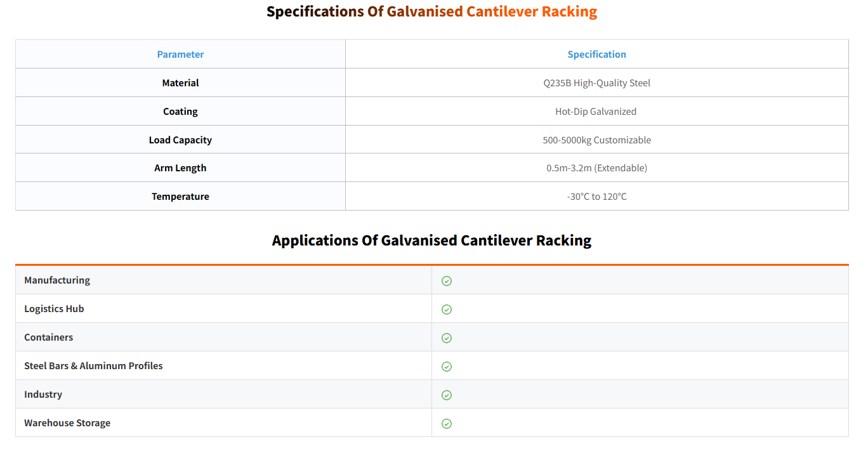868x451 pixels.
Task: Click the Containers row checkmark icon
Action: (x=447, y=338)
